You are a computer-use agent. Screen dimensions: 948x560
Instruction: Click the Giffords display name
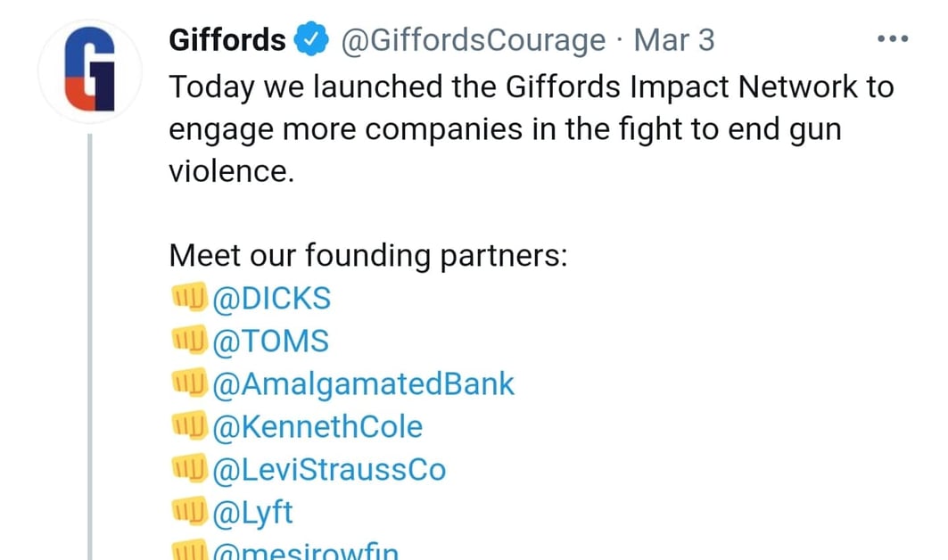coord(227,40)
